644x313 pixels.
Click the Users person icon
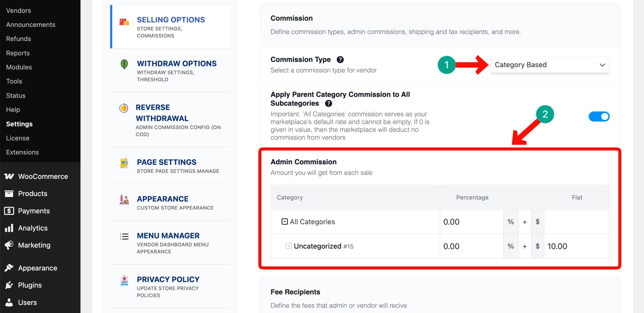[9, 302]
